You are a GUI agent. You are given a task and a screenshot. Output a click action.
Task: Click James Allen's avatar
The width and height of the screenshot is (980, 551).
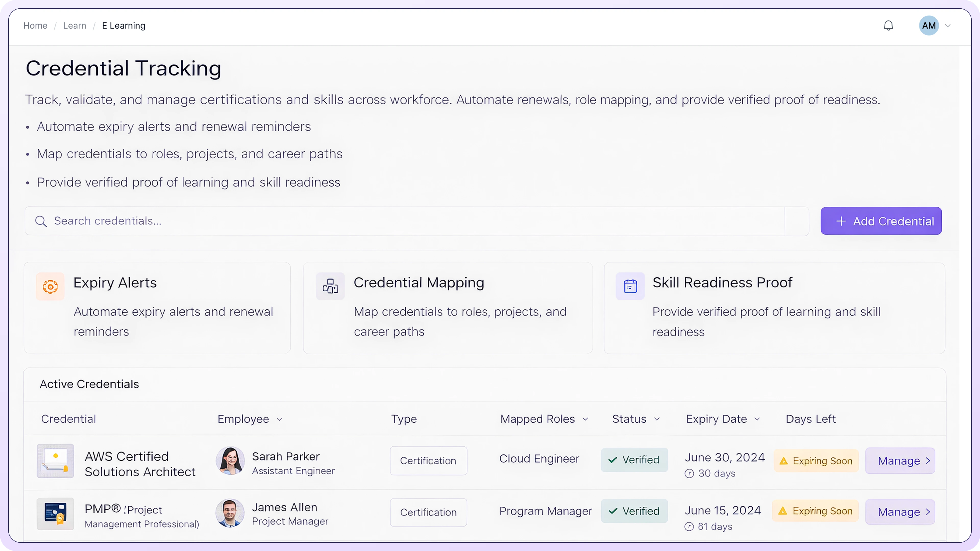pyautogui.click(x=230, y=513)
